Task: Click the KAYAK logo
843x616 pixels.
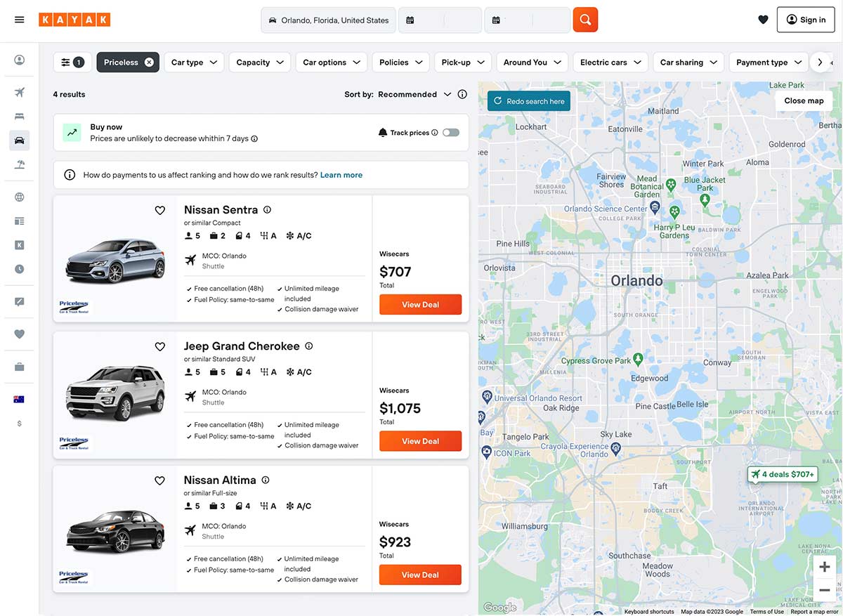Action: tap(74, 20)
